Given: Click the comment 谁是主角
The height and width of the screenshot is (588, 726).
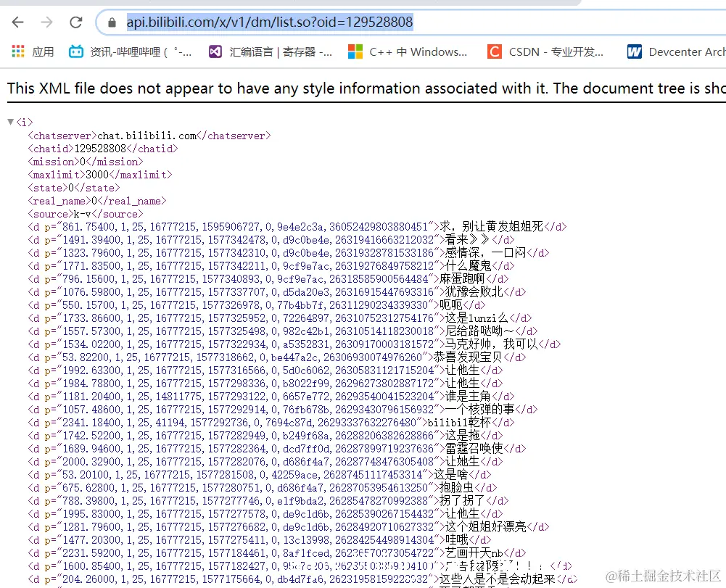Looking at the screenshot, I should 468,397.
